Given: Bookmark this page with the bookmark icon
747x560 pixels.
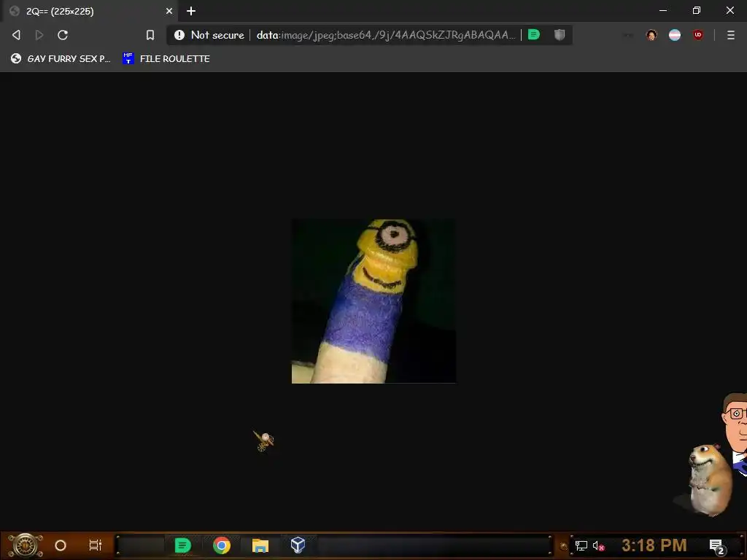Looking at the screenshot, I should point(150,35).
